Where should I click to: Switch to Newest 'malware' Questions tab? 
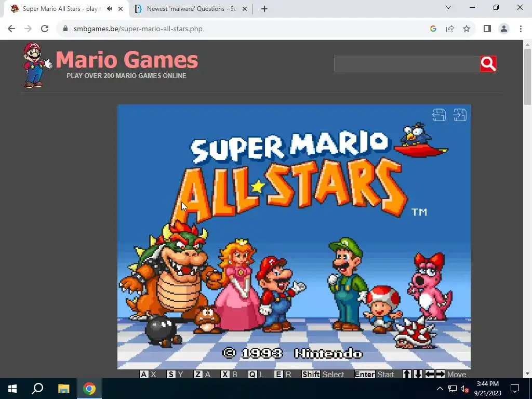(x=191, y=9)
